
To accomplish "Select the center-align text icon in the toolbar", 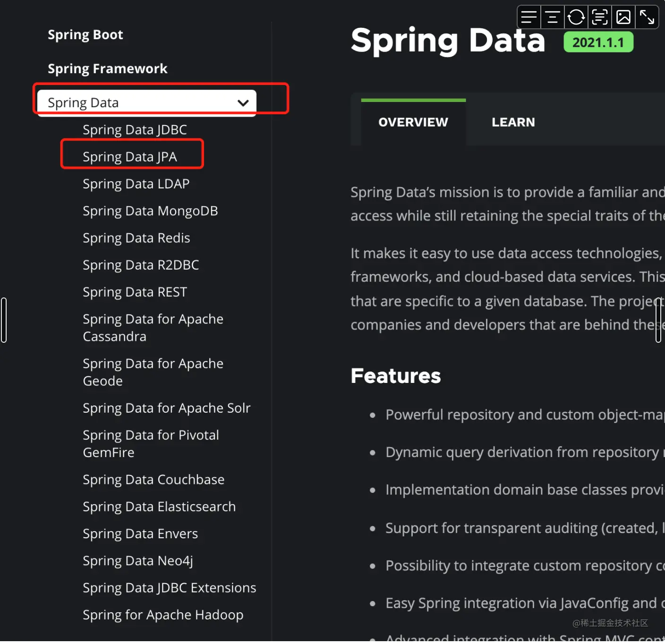I will [552, 17].
